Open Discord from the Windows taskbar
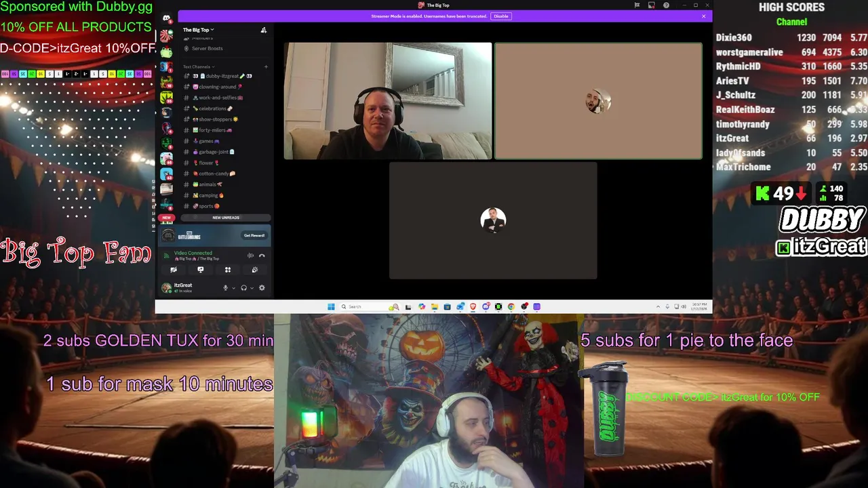This screenshot has height=488, width=868. click(486, 306)
